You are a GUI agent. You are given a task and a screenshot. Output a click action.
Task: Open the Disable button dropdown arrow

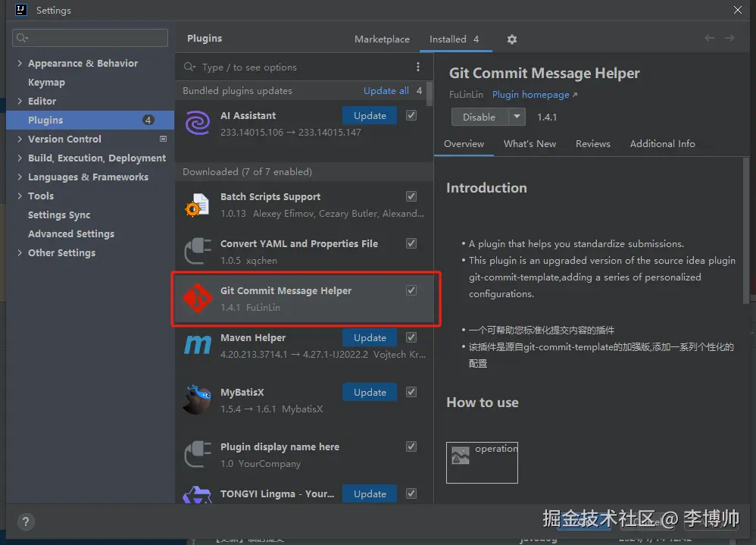517,117
